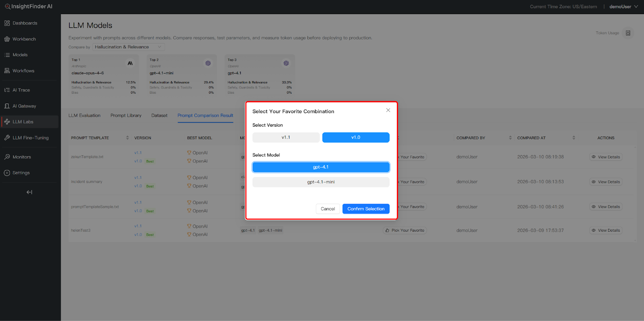The width and height of the screenshot is (644, 321).
Task: Click the Token Usage icon
Action: tap(628, 33)
